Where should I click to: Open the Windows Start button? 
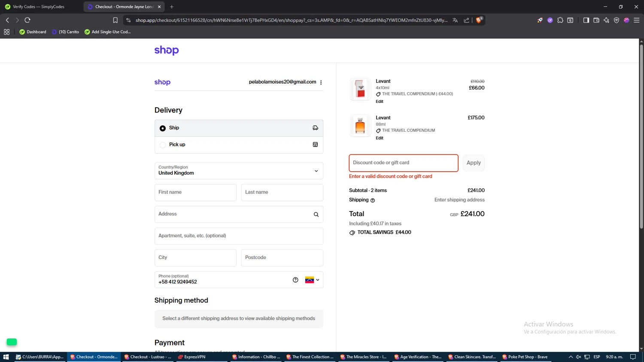click(6, 357)
